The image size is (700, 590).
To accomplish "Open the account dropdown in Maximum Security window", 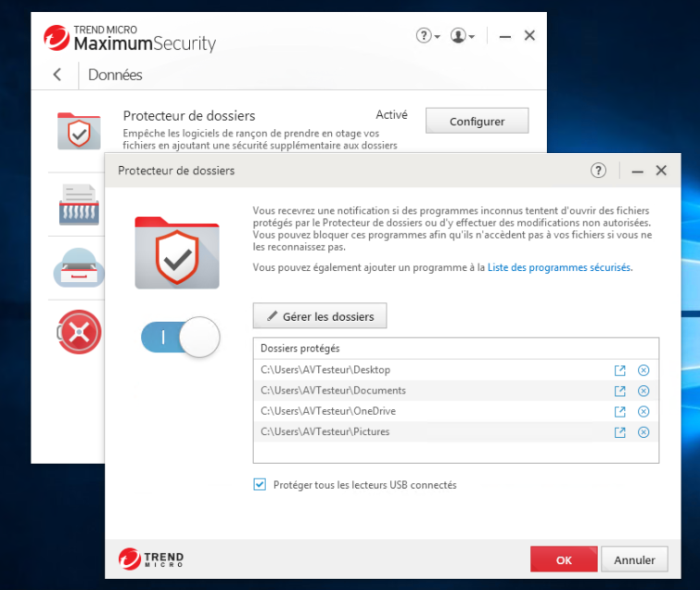I will [x=462, y=35].
